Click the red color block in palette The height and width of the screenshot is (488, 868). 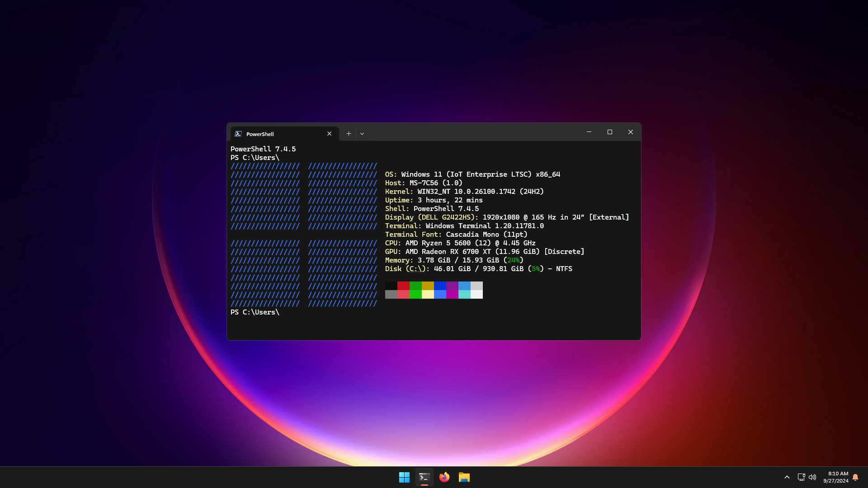click(403, 286)
